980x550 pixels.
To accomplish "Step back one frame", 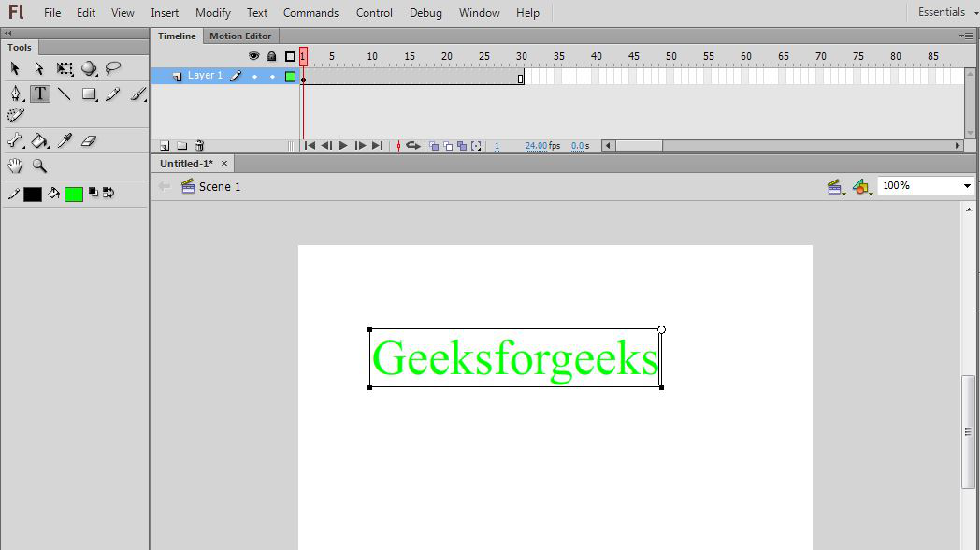I will pyautogui.click(x=326, y=146).
